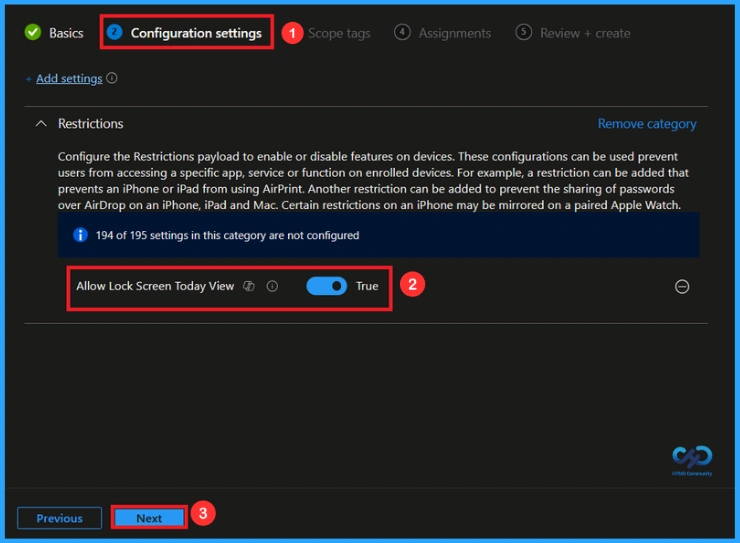Image resolution: width=740 pixels, height=543 pixels.
Task: Click the step 5 circle icon for Review
Action: point(523,32)
